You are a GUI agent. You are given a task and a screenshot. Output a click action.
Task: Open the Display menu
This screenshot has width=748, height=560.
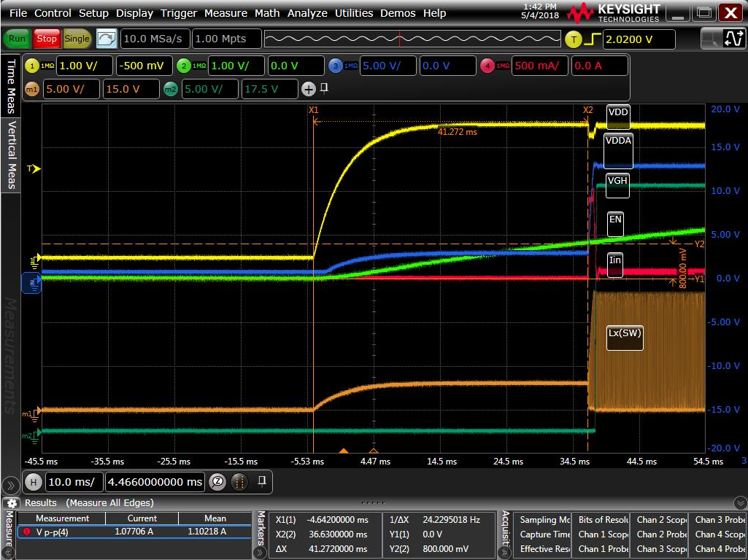pos(134,13)
